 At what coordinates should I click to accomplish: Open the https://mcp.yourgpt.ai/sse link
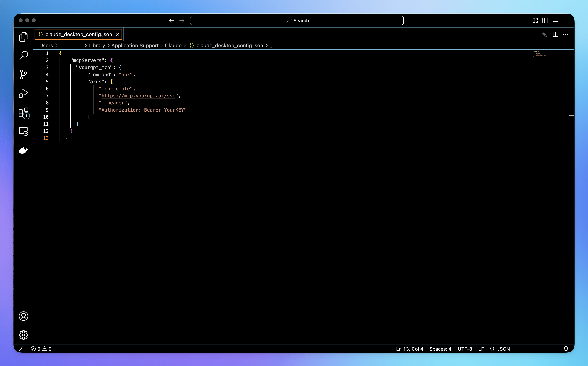point(138,96)
